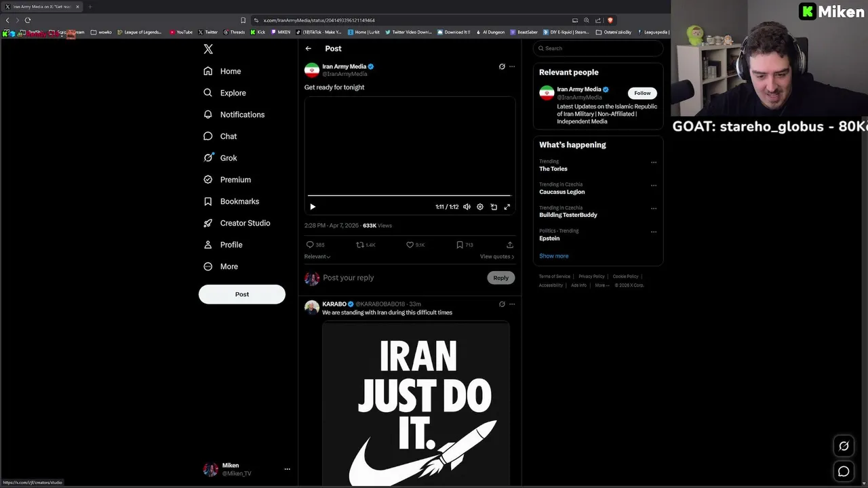Open Profile in the sidebar
The width and height of the screenshot is (868, 488).
[x=223, y=245]
